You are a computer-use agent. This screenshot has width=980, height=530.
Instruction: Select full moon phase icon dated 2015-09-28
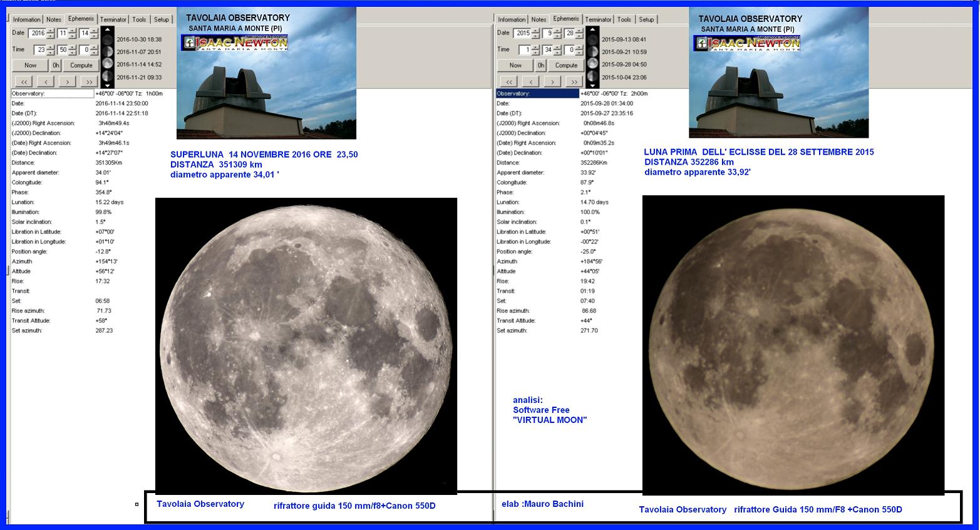[x=592, y=63]
